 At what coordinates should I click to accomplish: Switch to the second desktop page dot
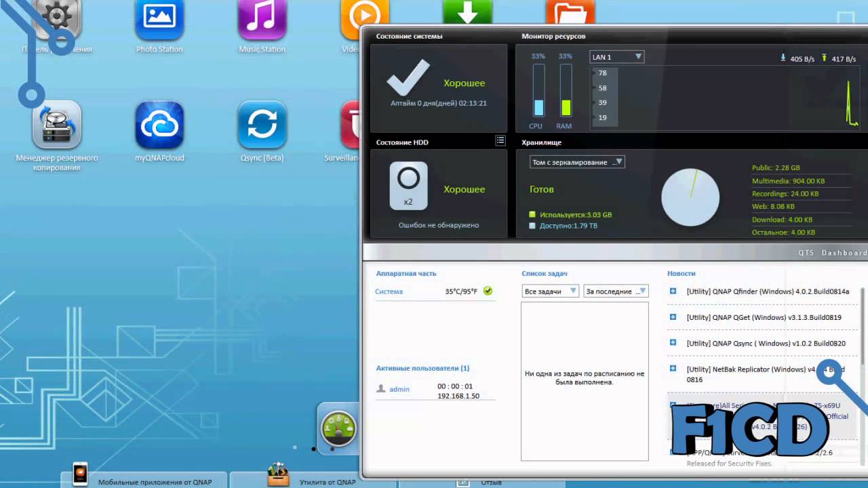coord(313,448)
